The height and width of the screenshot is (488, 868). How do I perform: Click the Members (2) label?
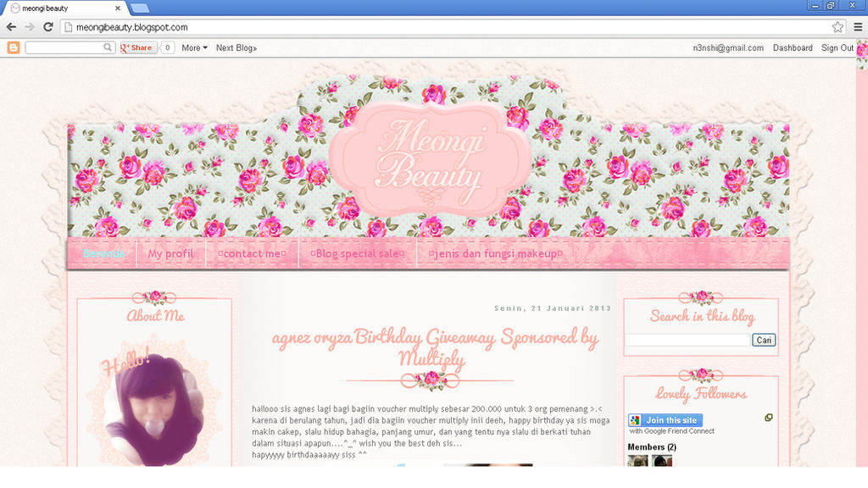point(652,446)
